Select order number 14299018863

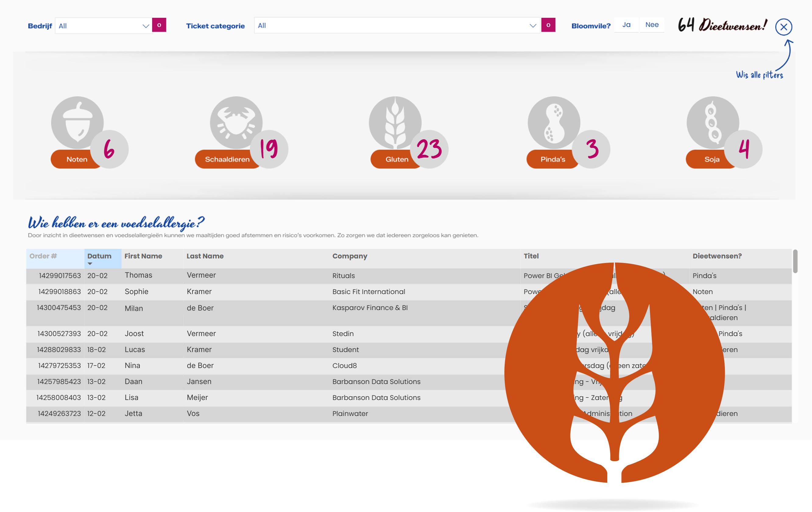click(60, 292)
